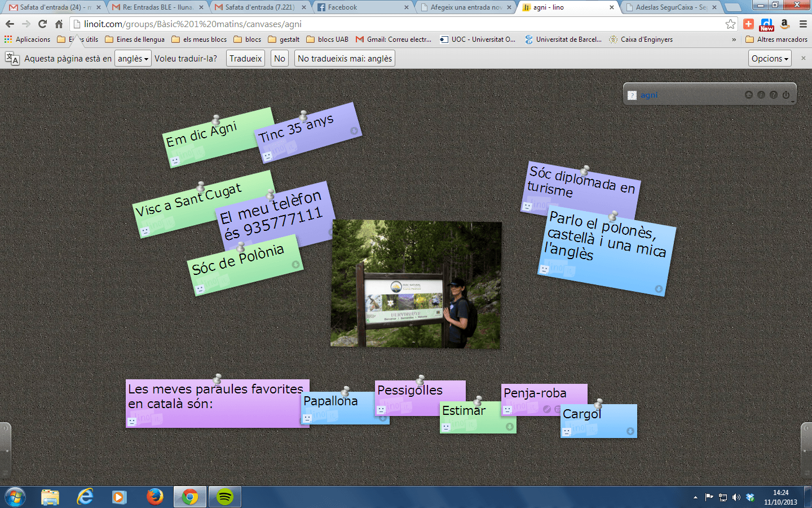Open Spotify from the taskbar
The image size is (812, 508).
225,497
